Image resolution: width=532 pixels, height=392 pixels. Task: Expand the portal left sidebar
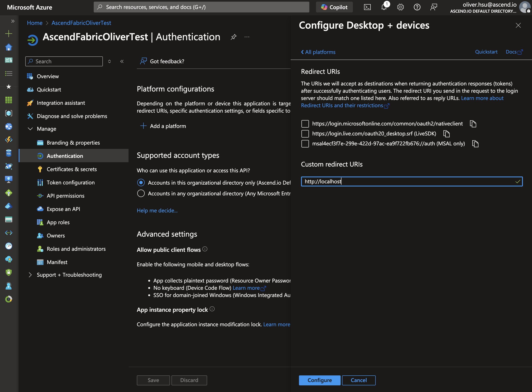[x=13, y=21]
